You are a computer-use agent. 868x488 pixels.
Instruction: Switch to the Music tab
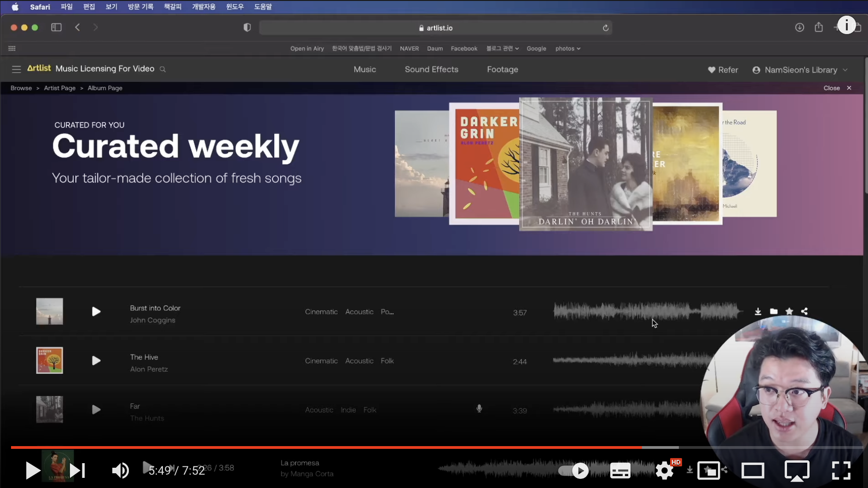point(365,70)
